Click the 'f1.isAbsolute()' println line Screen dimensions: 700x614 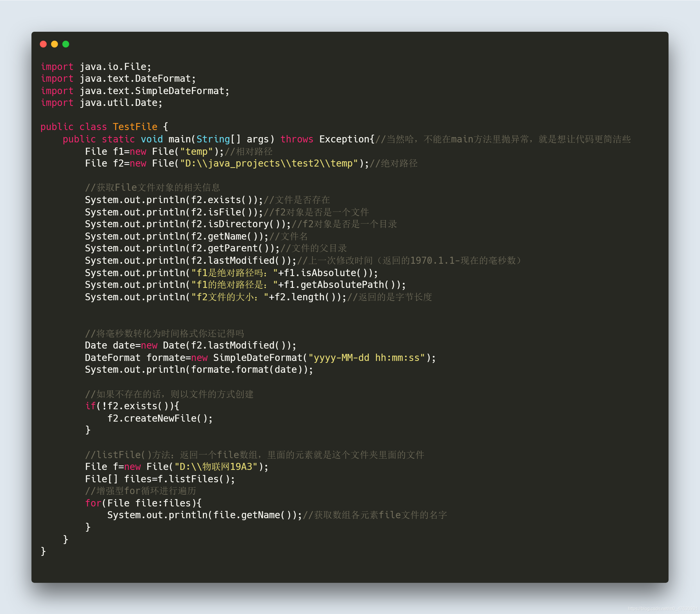coord(231,273)
